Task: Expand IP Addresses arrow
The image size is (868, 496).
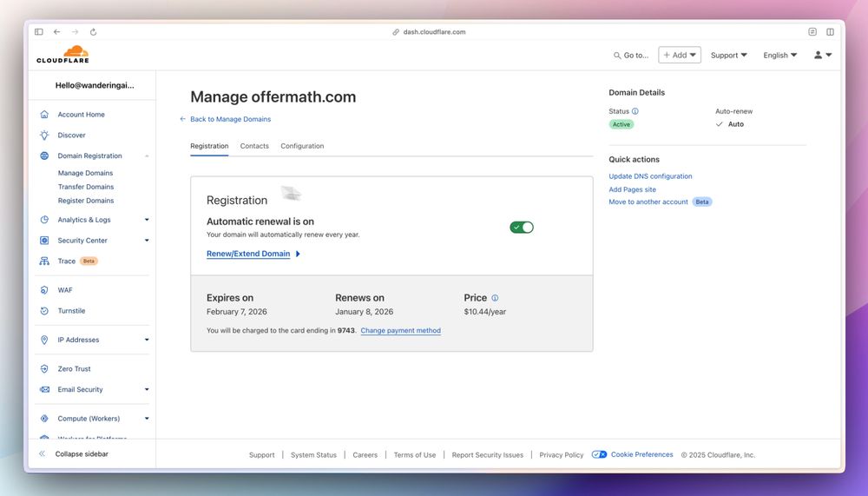Action: coord(147,340)
